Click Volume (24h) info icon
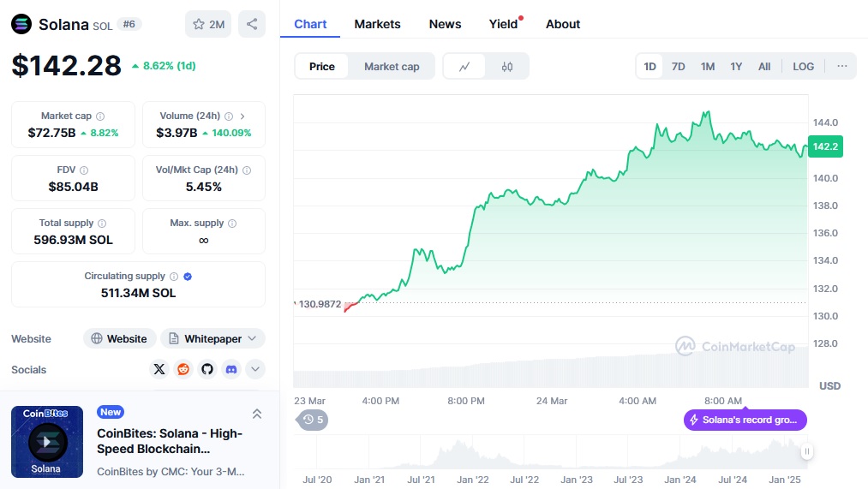The width and height of the screenshot is (868, 489). tap(229, 116)
